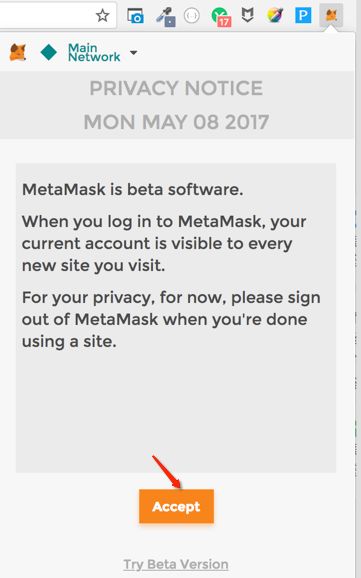Open the black shield mask extension
The width and height of the screenshot is (361, 578).
[x=247, y=15]
